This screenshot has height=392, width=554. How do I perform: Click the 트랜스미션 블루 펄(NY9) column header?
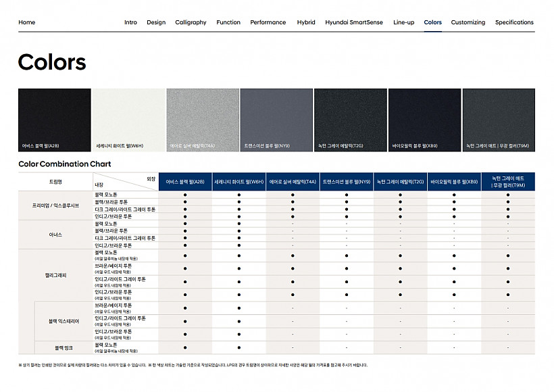347,182
